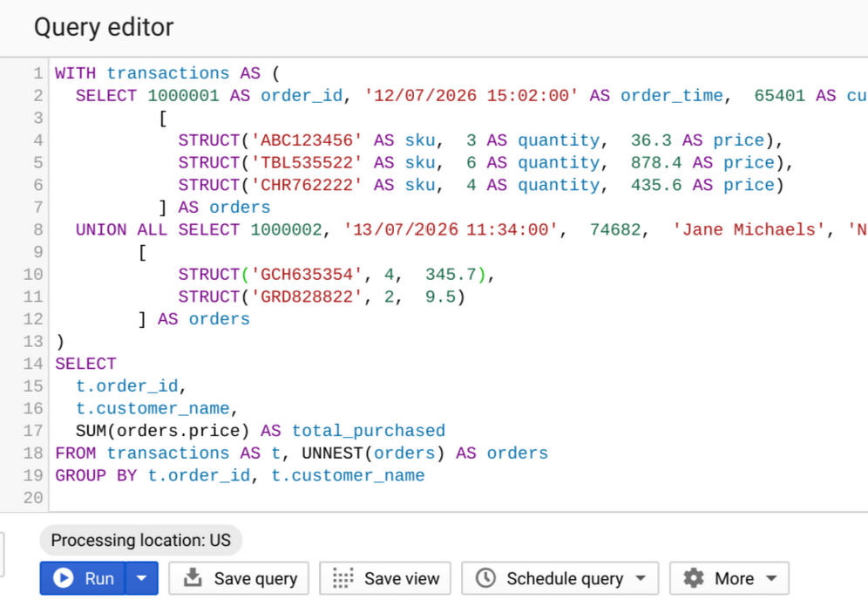Click the play icon inside the Run button
The image size is (868, 600).
point(63,578)
